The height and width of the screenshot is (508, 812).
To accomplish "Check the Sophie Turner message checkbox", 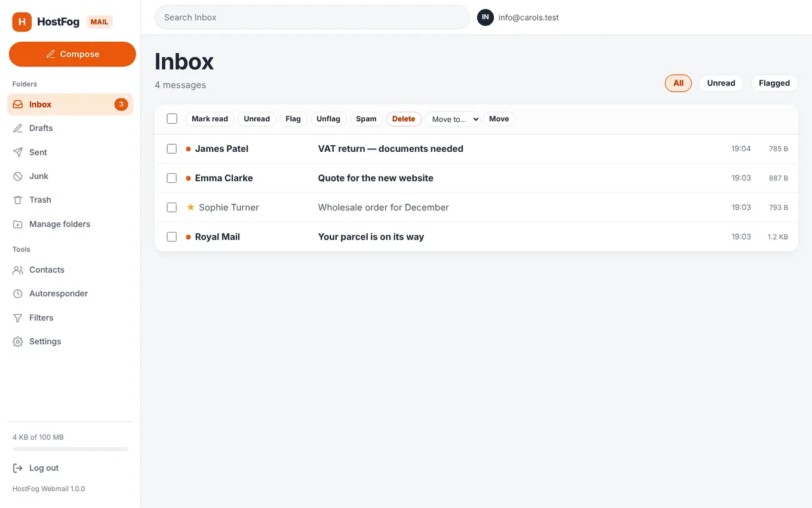I will pyautogui.click(x=172, y=207).
